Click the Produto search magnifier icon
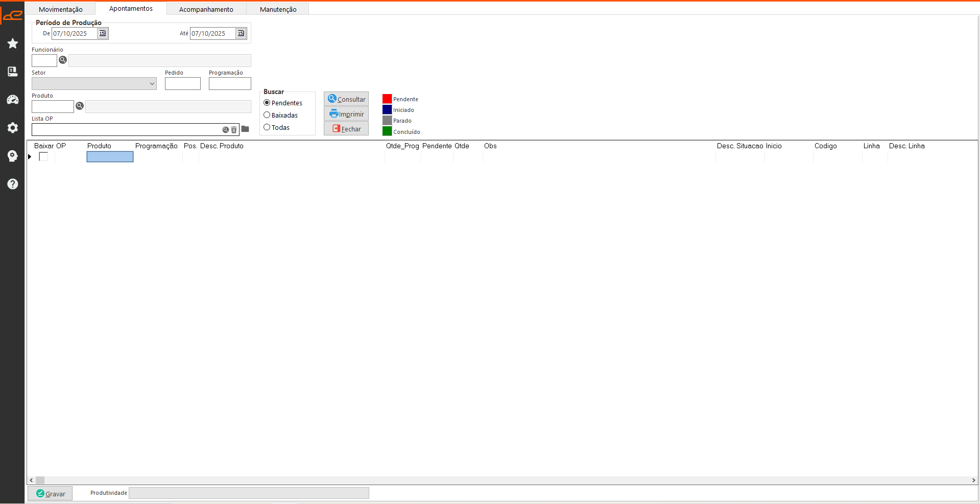The image size is (980, 504). 80,106
